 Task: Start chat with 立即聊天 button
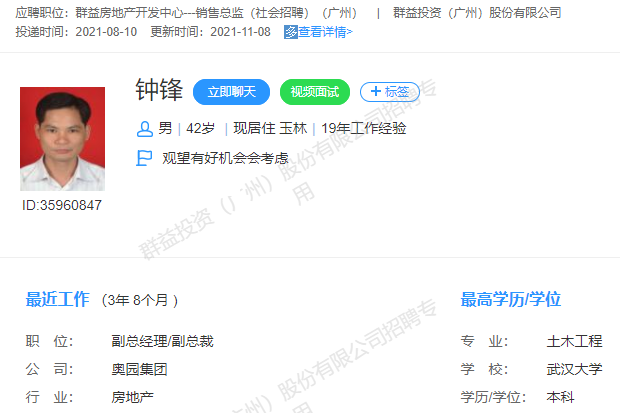pos(231,92)
